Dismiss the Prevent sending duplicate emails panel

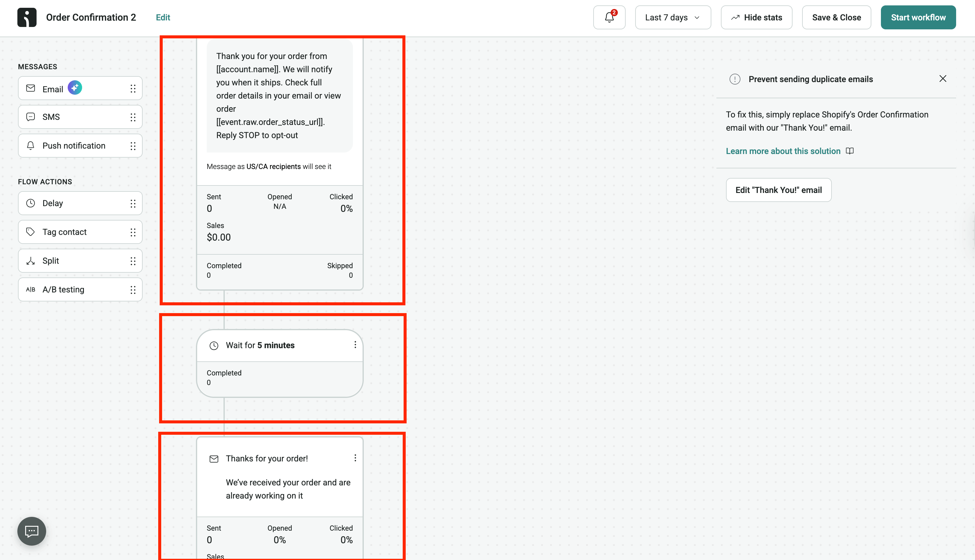click(x=943, y=79)
